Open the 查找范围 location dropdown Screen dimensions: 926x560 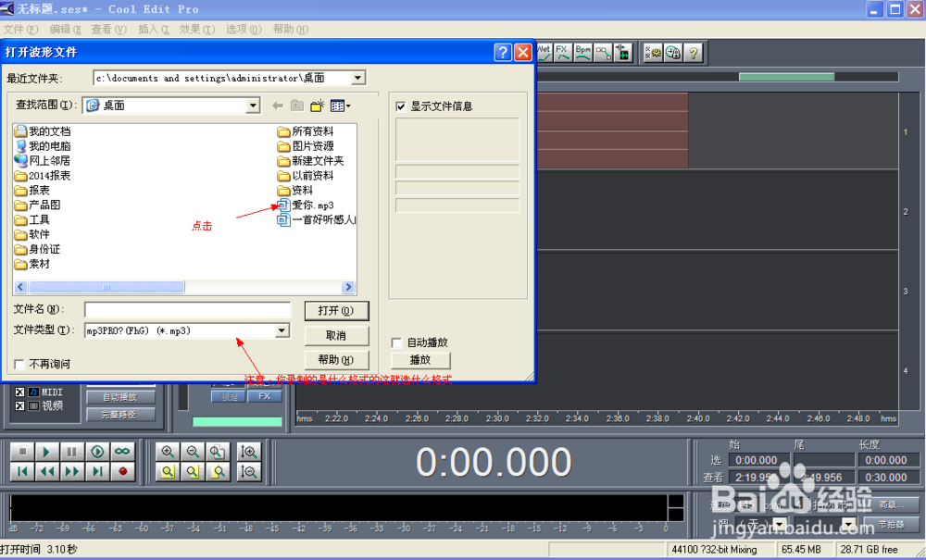click(x=252, y=105)
